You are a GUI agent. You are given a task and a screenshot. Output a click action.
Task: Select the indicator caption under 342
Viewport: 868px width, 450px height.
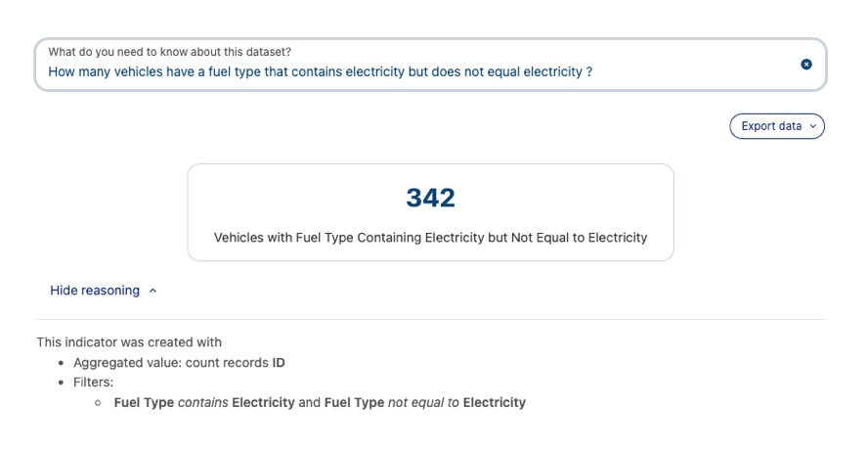[x=430, y=238]
